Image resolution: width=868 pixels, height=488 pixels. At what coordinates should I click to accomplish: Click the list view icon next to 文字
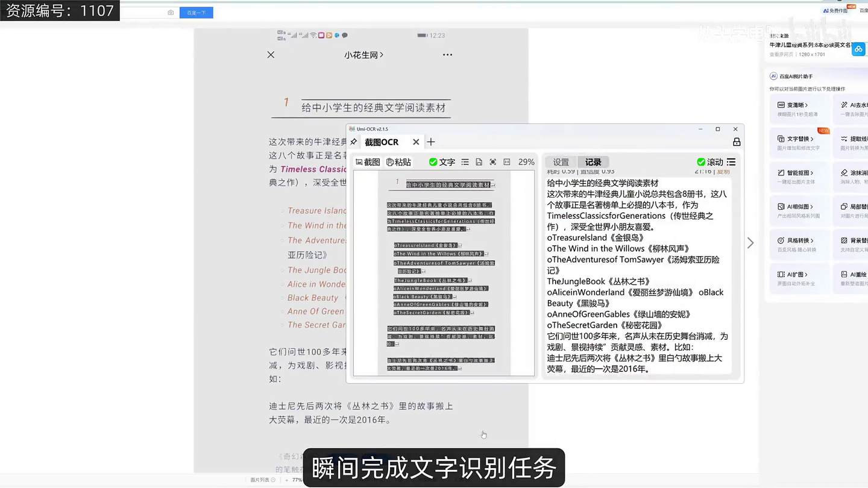[465, 162]
